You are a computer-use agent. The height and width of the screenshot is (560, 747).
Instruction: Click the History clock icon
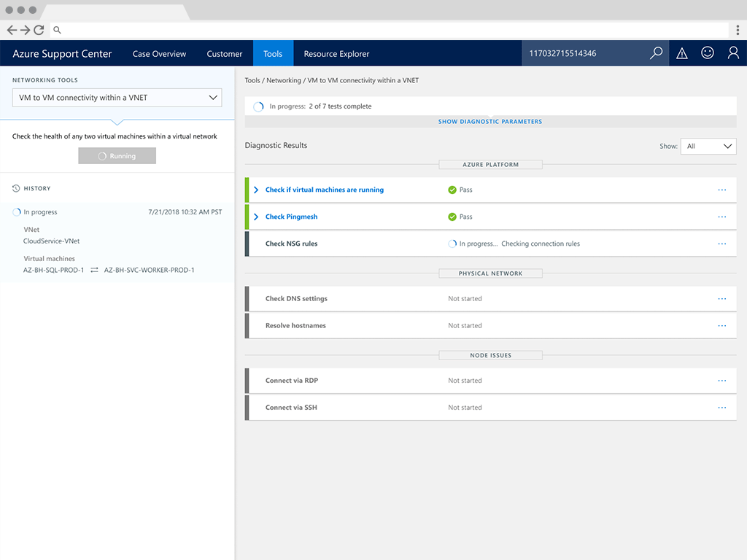[x=16, y=189]
